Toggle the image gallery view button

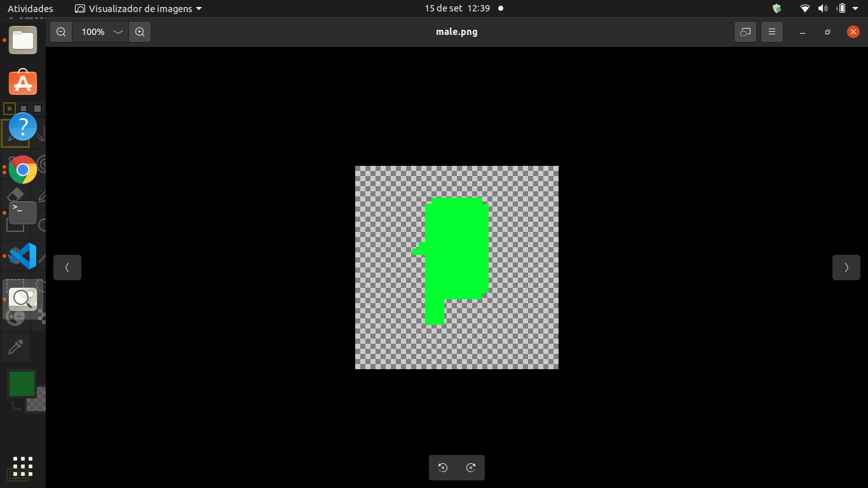point(745,32)
